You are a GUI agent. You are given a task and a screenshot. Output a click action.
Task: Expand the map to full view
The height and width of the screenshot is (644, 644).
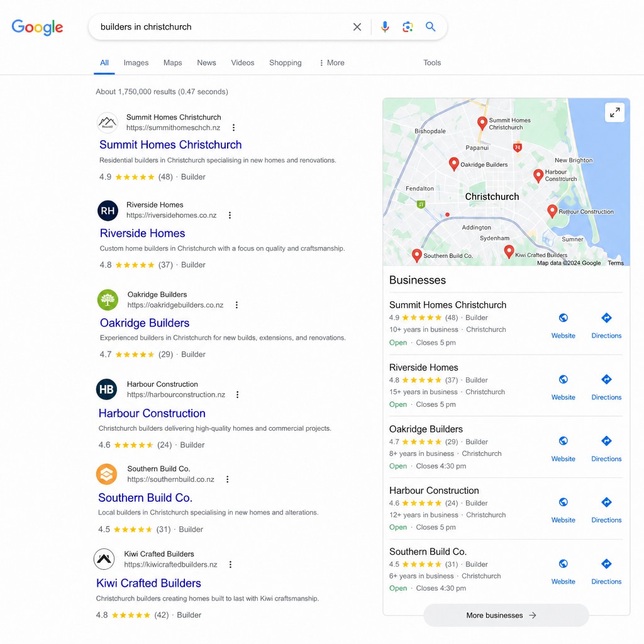pos(614,113)
